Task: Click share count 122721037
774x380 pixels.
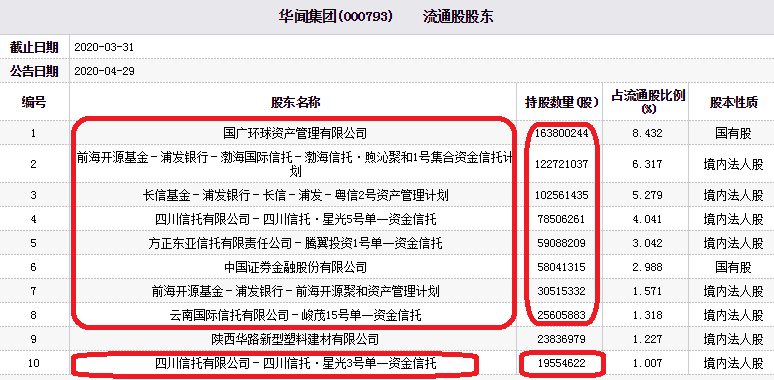Action: pyautogui.click(x=562, y=164)
